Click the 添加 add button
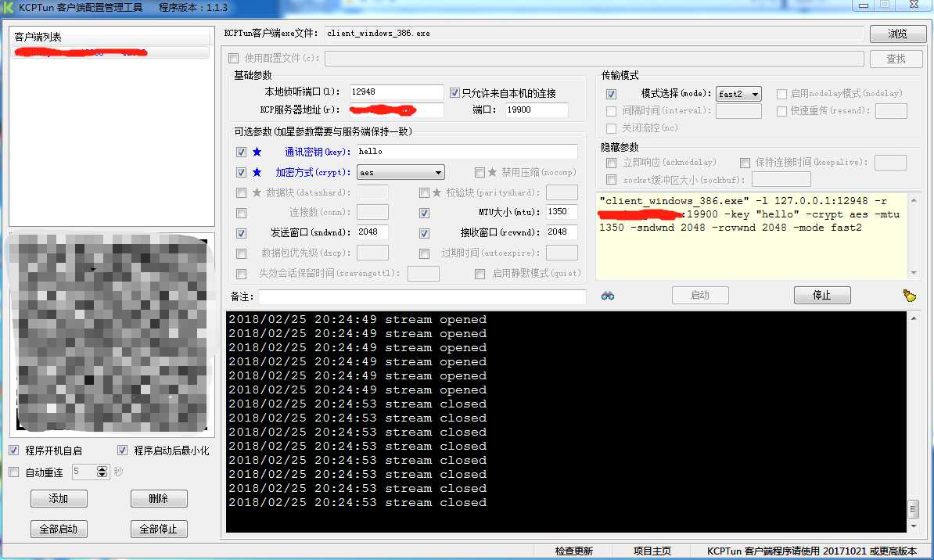This screenshot has height=560, width=934. 59,499
